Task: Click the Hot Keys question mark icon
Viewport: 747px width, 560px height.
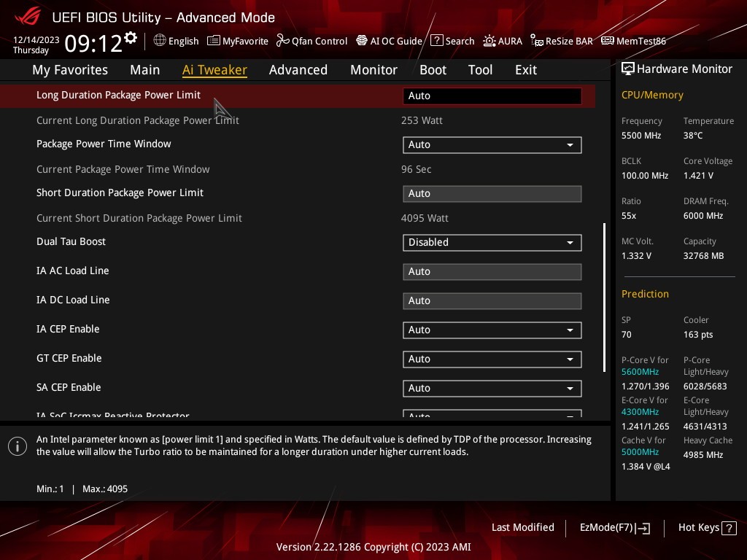Action: point(729,528)
